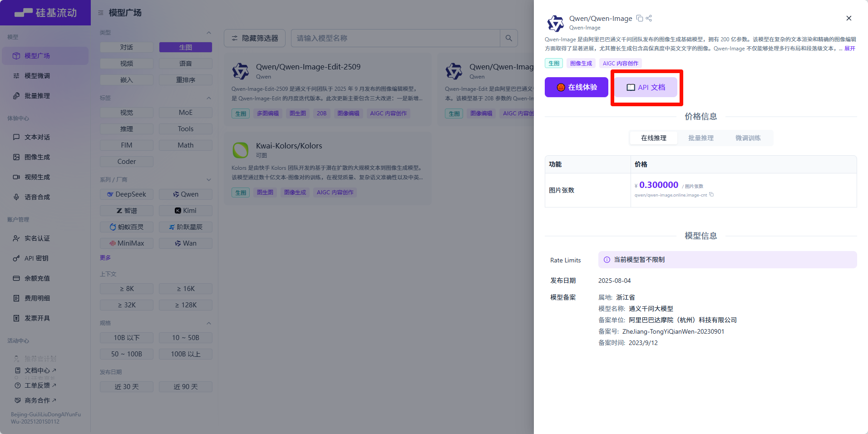This screenshot has height=434, width=868.
Task: Open API 密钥 page
Action: [45, 258]
